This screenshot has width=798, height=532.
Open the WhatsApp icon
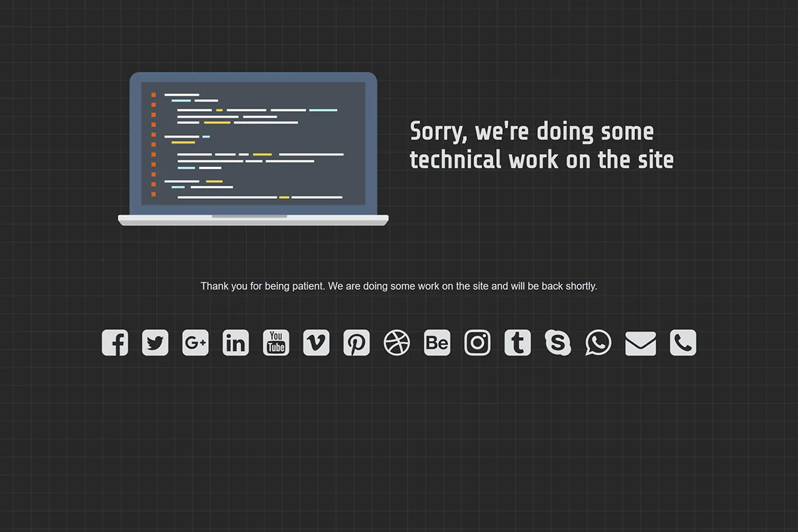pos(598,342)
